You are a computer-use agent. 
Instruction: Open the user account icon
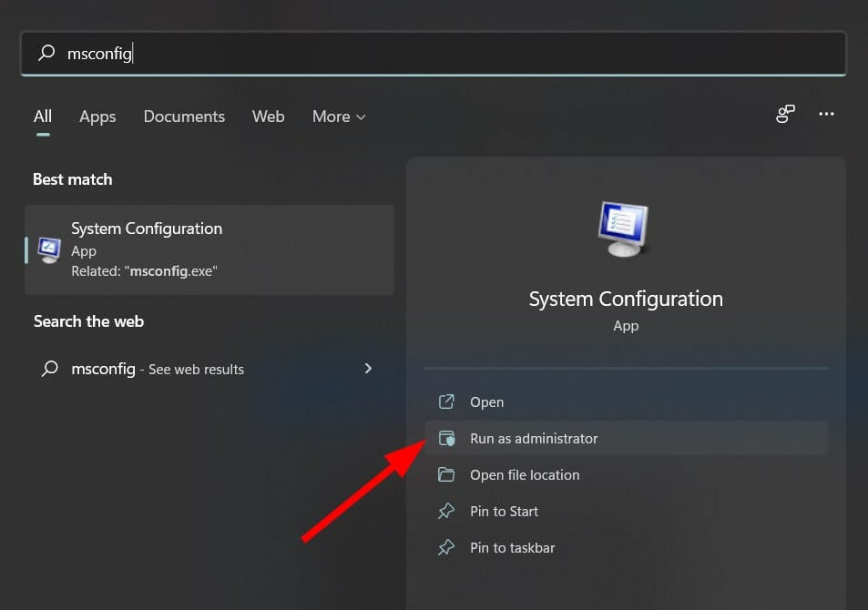(785, 114)
